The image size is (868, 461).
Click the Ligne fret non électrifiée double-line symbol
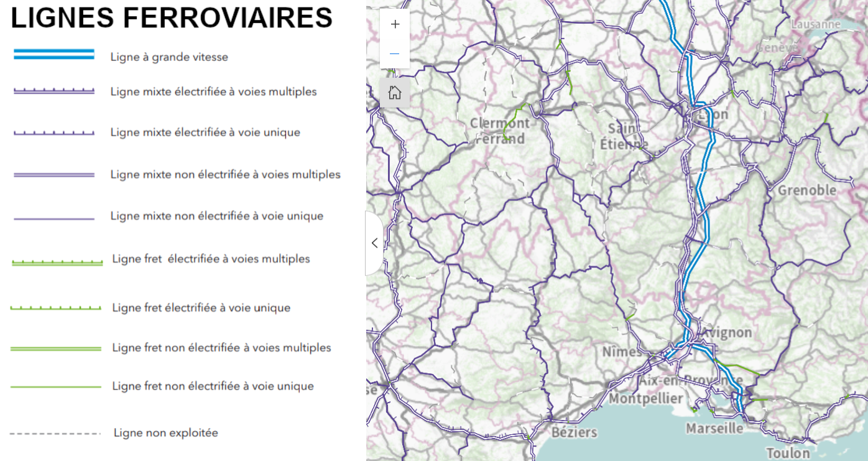pos(56,347)
